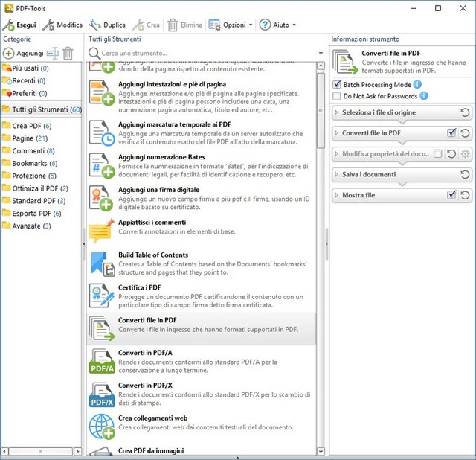Uncheck the Converti file in PDF step checkbox
The width and height of the screenshot is (476, 460).
[451, 132]
